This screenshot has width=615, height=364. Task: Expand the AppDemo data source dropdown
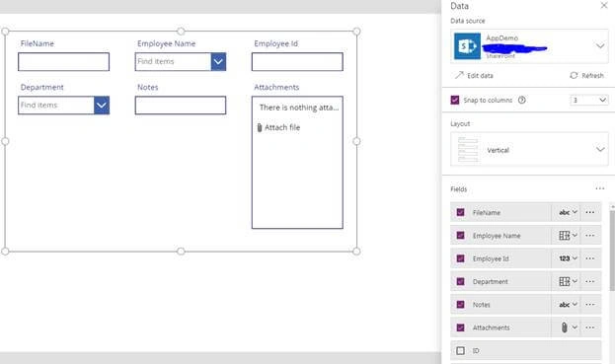point(600,45)
